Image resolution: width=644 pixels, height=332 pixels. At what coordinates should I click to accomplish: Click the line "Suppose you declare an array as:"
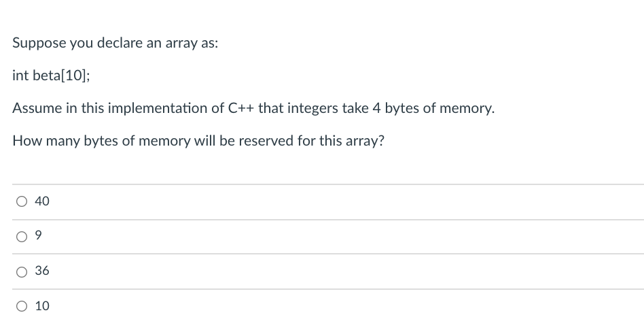[115, 43]
